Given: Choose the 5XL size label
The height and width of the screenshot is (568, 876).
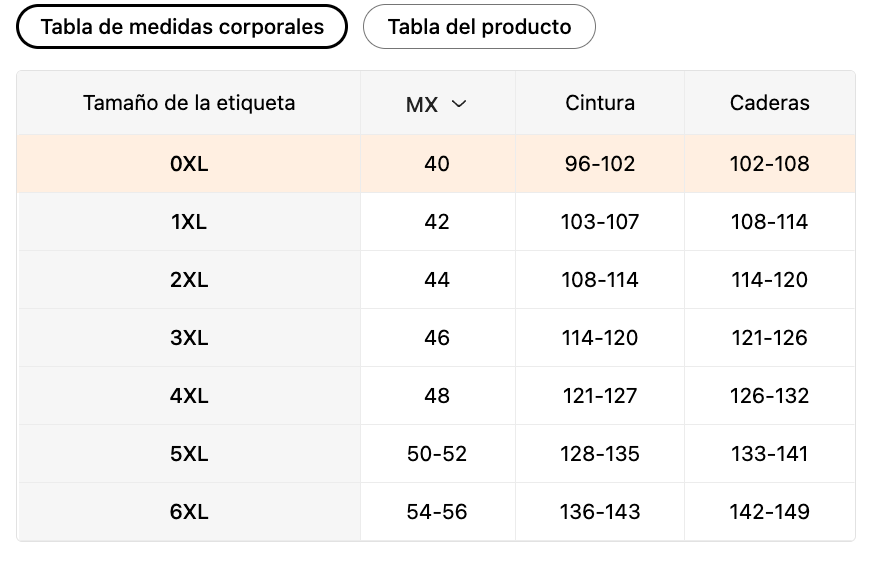Looking at the screenshot, I should pos(189,454).
